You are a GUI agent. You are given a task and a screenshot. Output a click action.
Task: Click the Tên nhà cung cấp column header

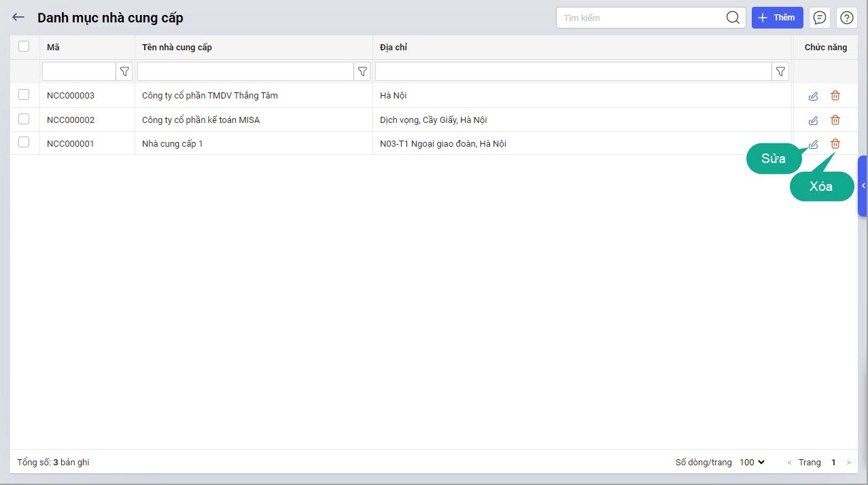pyautogui.click(x=177, y=48)
